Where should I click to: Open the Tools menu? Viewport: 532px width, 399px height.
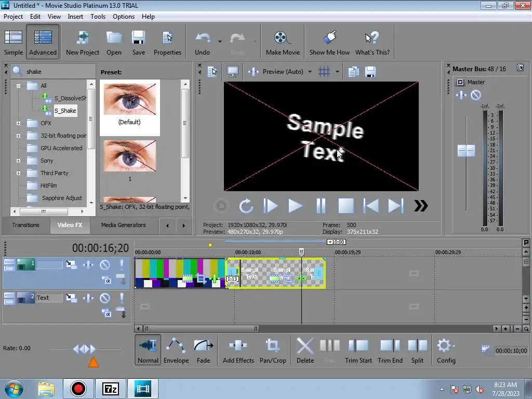coord(98,16)
